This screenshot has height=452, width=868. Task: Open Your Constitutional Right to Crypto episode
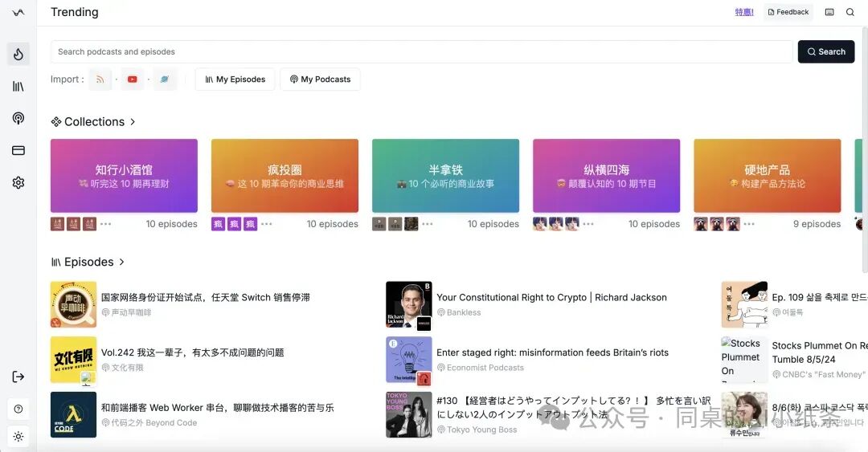(551, 297)
